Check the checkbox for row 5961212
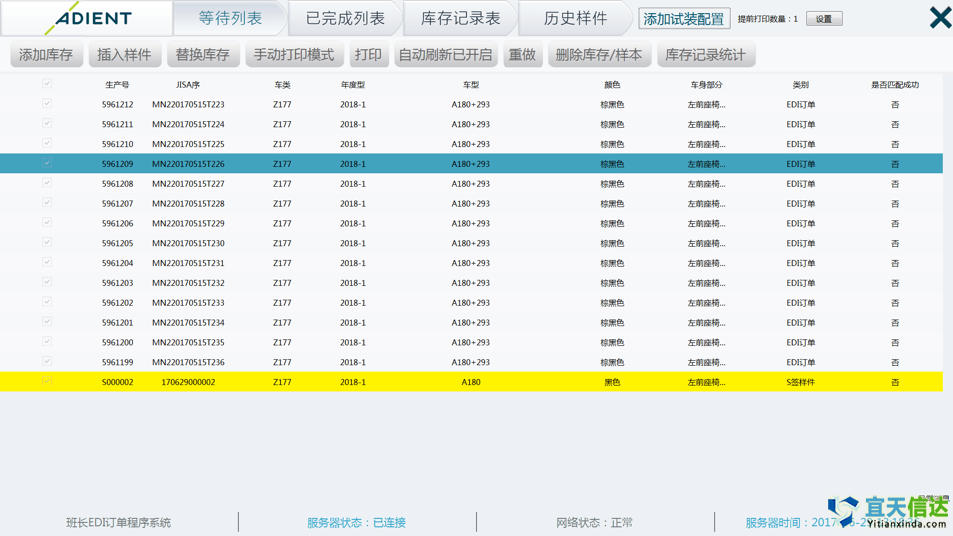Viewport: 953px width, 536px height. [47, 104]
